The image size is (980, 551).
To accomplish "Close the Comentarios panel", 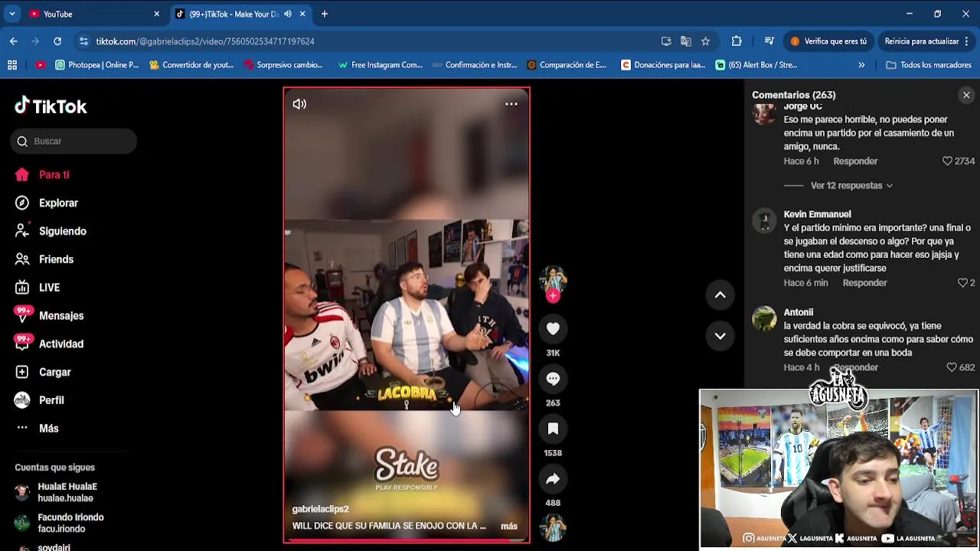I will 966,95.
